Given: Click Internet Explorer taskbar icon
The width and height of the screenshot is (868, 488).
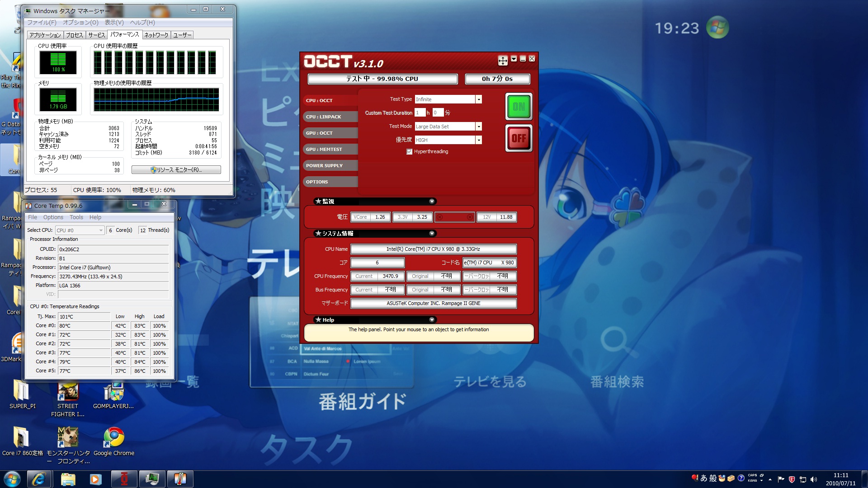Looking at the screenshot, I should coord(39,479).
